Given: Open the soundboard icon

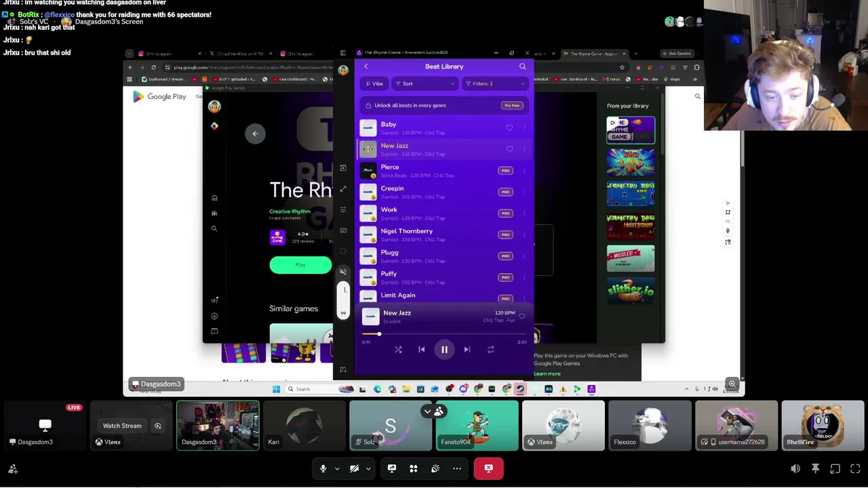Looking at the screenshot, I should pos(435,468).
